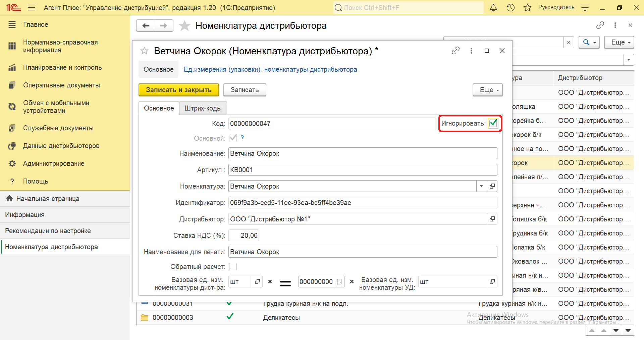The image size is (644, 340).
Task: Go back with the left arrow button
Action: point(146,26)
